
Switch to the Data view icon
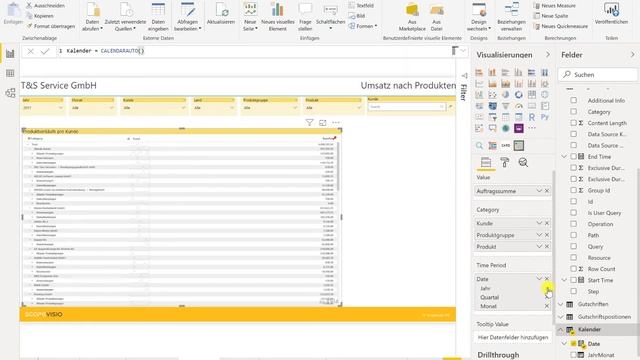(10, 73)
